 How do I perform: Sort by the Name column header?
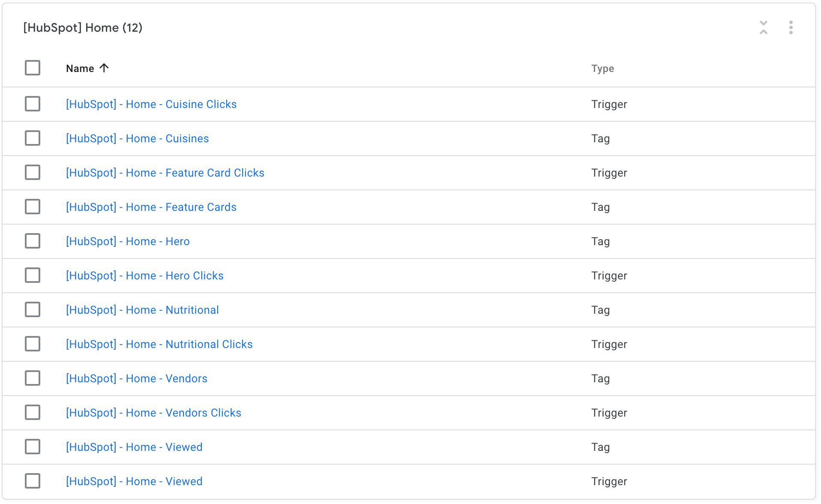80,69
